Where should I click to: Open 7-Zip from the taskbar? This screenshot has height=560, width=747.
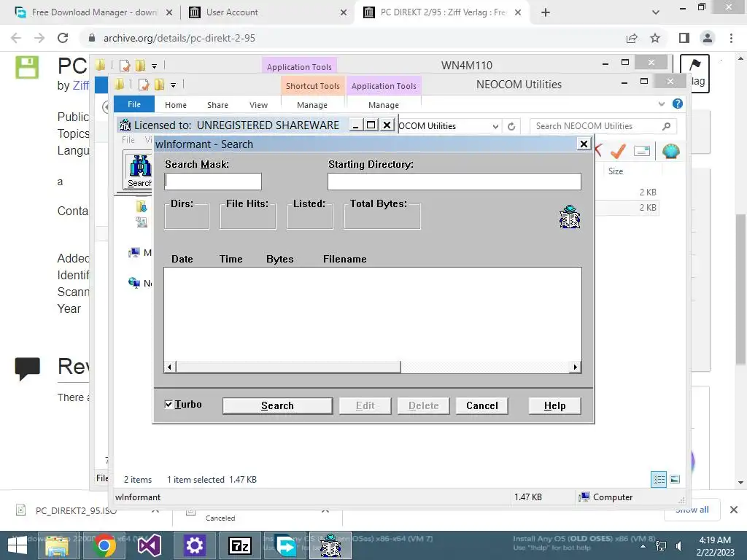pyautogui.click(x=239, y=545)
